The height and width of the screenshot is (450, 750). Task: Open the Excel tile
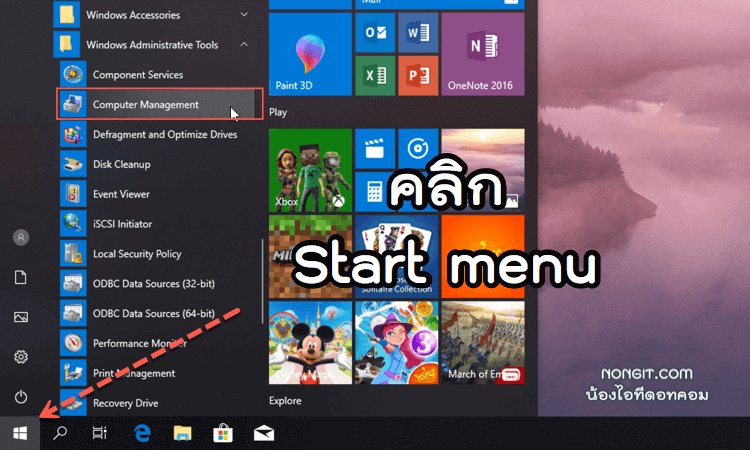[375, 76]
